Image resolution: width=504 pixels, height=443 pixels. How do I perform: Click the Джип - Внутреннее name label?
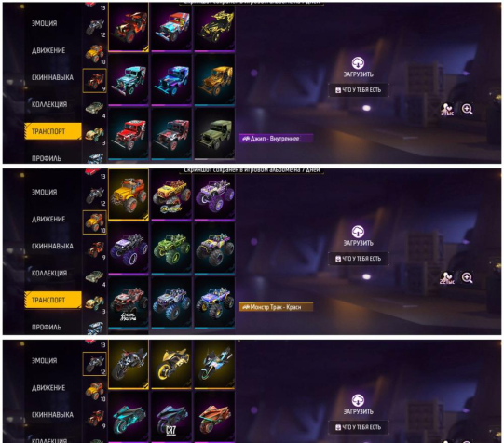[x=276, y=139]
